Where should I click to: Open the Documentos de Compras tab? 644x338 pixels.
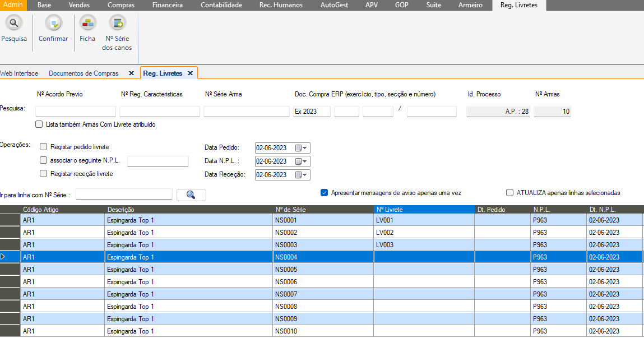pos(84,73)
